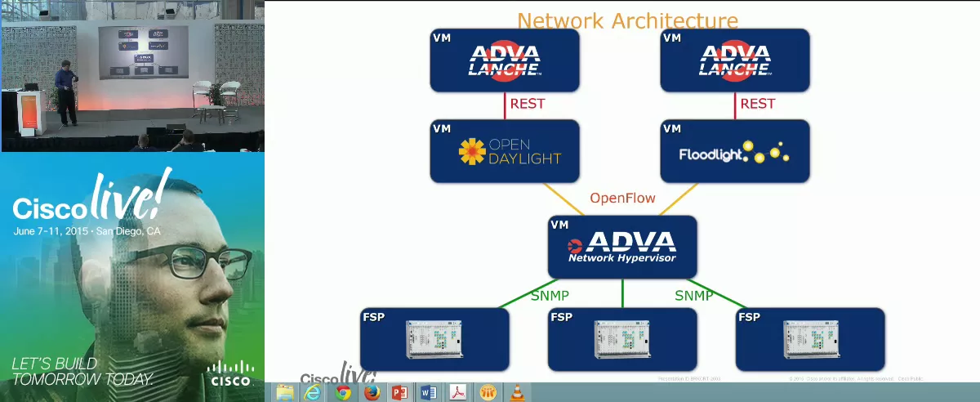Click the right SNMP label
Screen dimensions: 980x402
[x=693, y=295]
